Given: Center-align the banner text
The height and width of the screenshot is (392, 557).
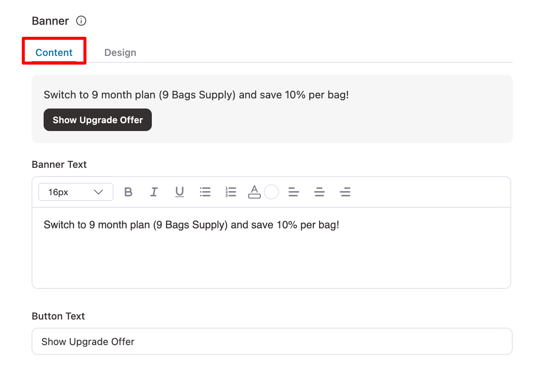Looking at the screenshot, I should 319,192.
